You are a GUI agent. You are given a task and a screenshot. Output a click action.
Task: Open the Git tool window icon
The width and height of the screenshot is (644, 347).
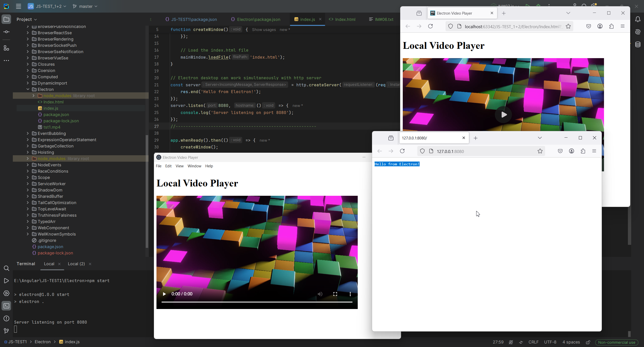point(7,331)
